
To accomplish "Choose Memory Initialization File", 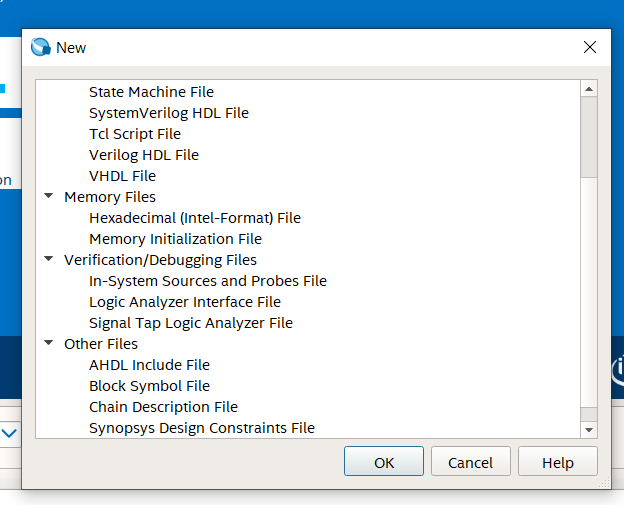I will (175, 239).
